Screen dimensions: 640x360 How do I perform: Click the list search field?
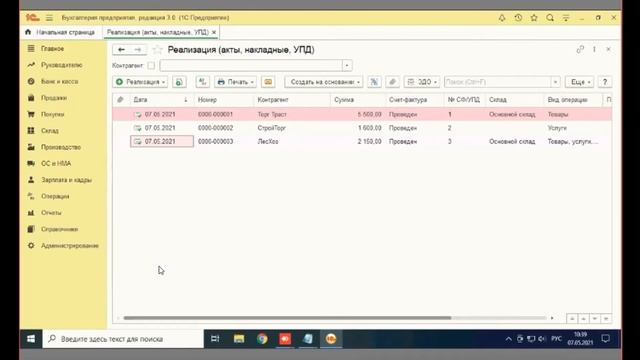pos(497,82)
